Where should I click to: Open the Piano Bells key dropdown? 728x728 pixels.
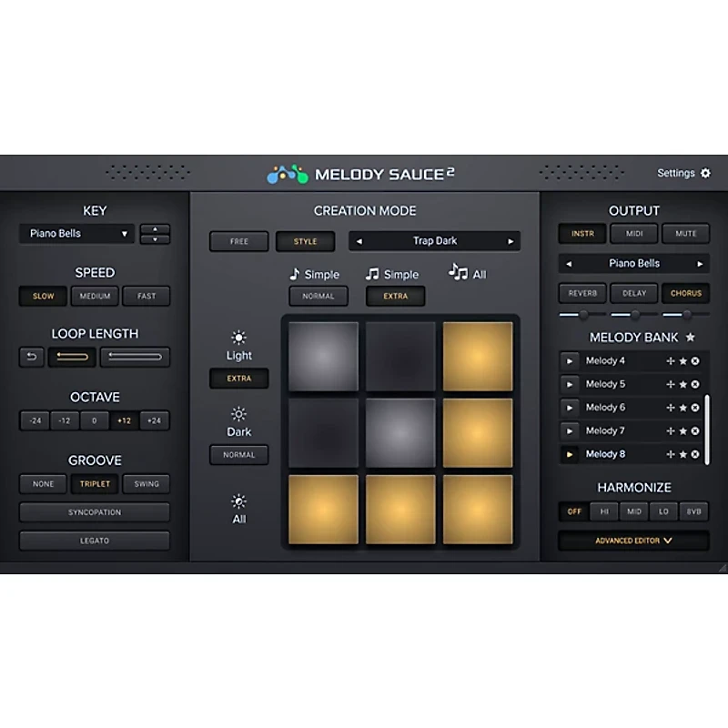pos(76,234)
